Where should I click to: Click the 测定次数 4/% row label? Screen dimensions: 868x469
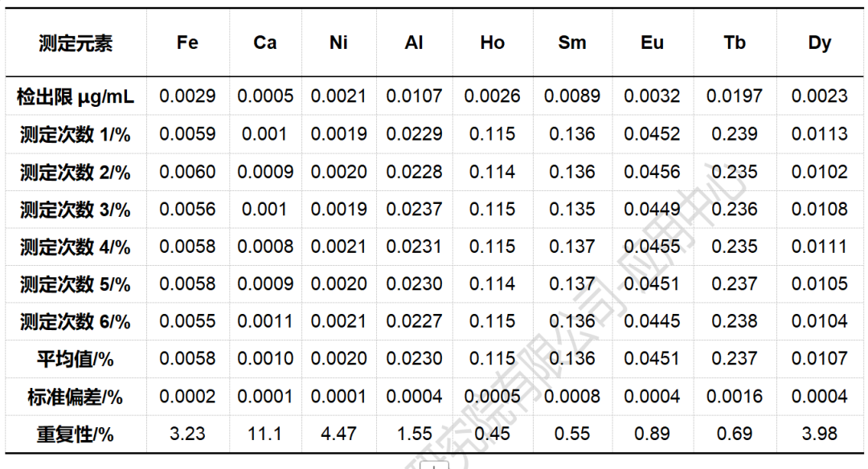(76, 247)
